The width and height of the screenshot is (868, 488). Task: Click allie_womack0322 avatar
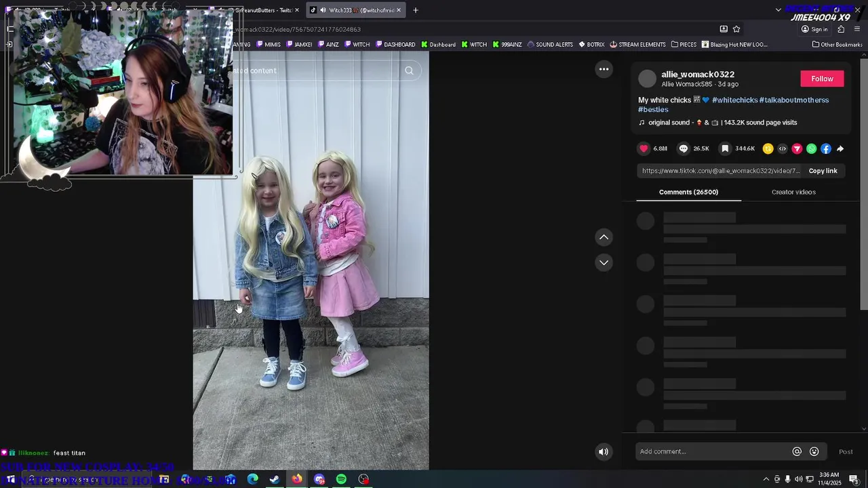coord(648,79)
